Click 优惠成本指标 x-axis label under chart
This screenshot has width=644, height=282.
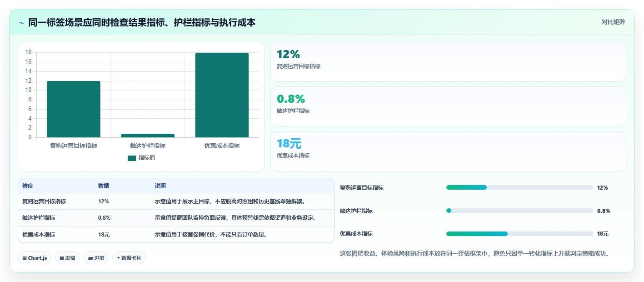222,146
